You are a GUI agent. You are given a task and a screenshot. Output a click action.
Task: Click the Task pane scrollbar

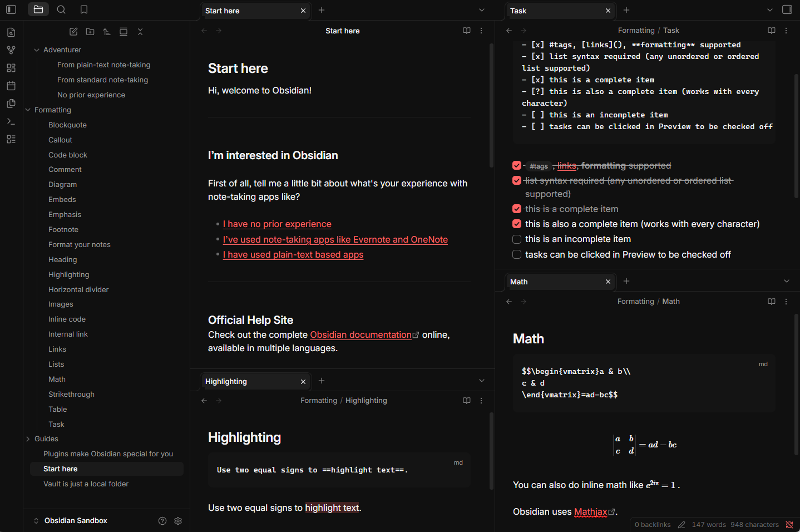pyautogui.click(x=797, y=136)
